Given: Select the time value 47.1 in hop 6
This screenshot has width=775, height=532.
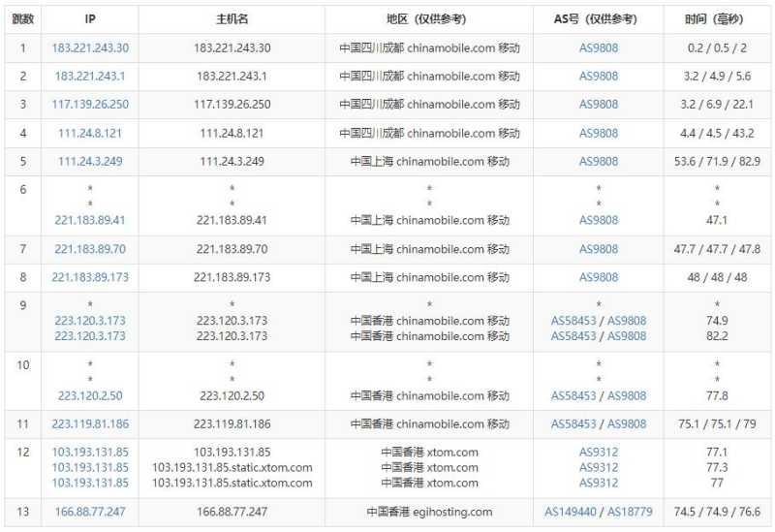Looking at the screenshot, I should pos(717,220).
